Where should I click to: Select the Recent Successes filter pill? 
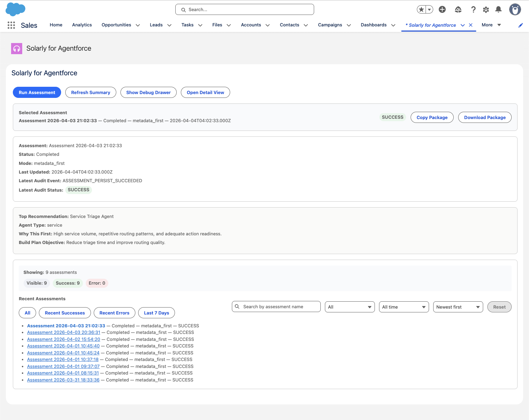pyautogui.click(x=65, y=313)
